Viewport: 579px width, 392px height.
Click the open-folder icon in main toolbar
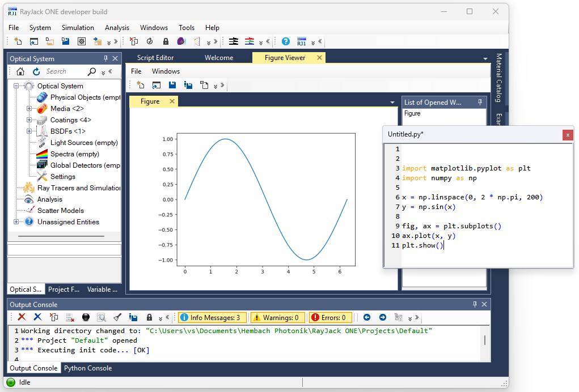coord(49,41)
